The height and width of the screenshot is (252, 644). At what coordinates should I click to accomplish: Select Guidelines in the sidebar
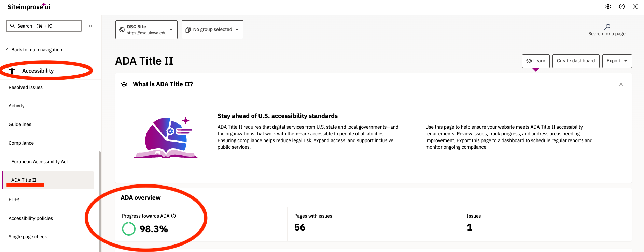pyautogui.click(x=20, y=124)
